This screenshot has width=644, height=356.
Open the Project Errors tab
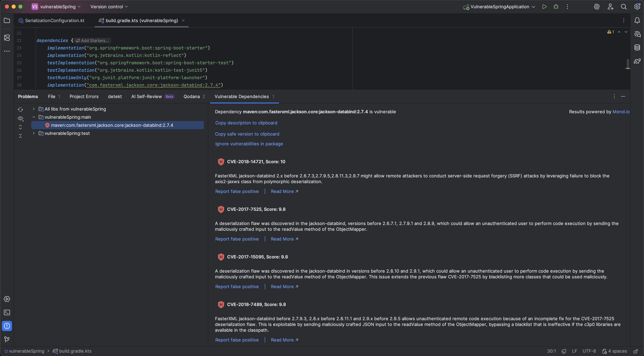84,97
